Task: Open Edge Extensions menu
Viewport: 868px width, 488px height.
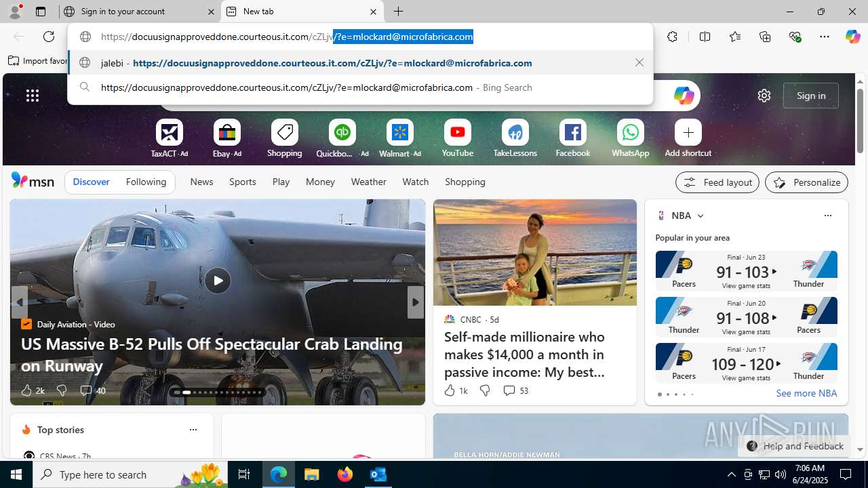Action: coord(672,37)
